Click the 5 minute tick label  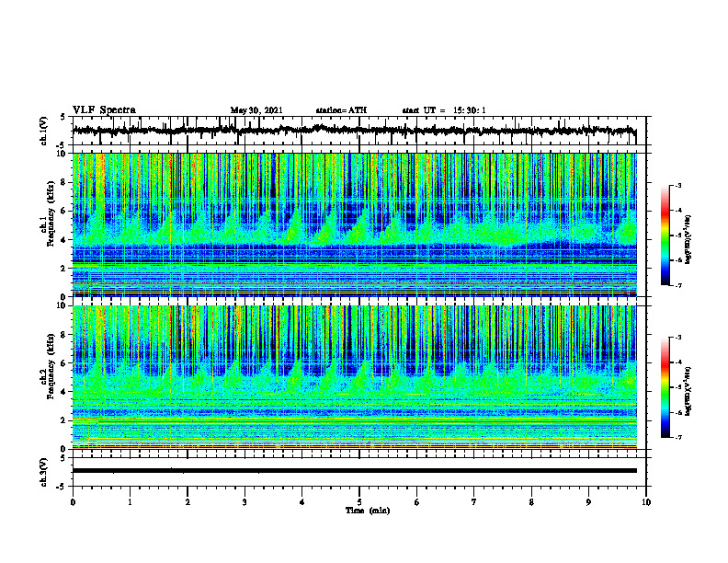point(359,502)
